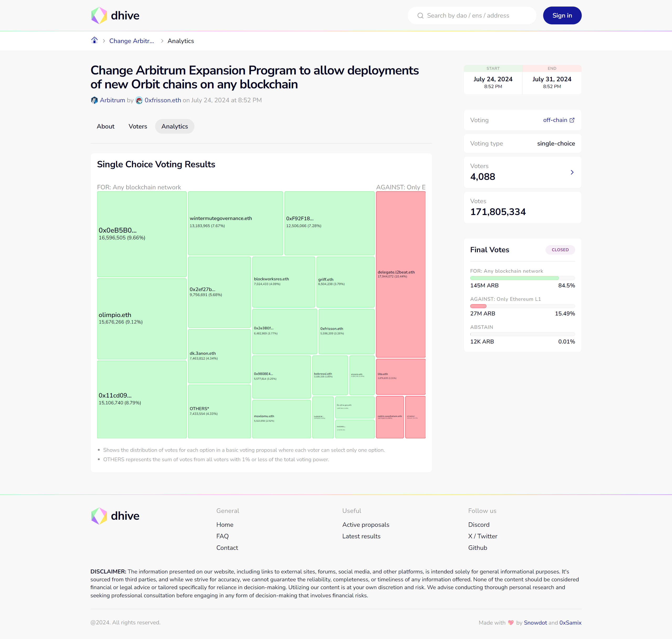
Task: Click the wintermutegovernance.eth treemap block
Action: click(x=236, y=223)
